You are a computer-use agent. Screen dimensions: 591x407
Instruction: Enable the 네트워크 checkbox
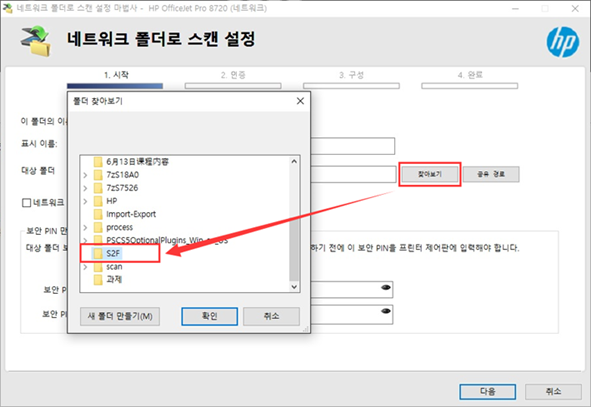[26, 203]
